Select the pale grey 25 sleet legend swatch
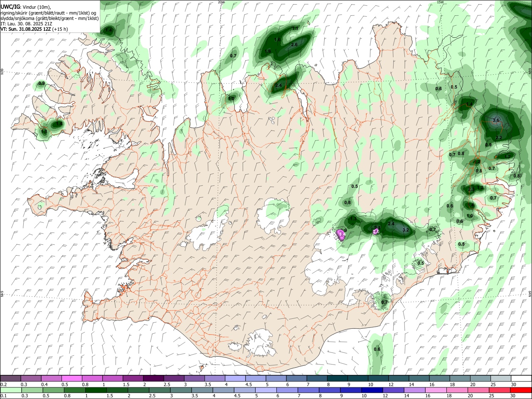 pyautogui.click(x=501, y=379)
